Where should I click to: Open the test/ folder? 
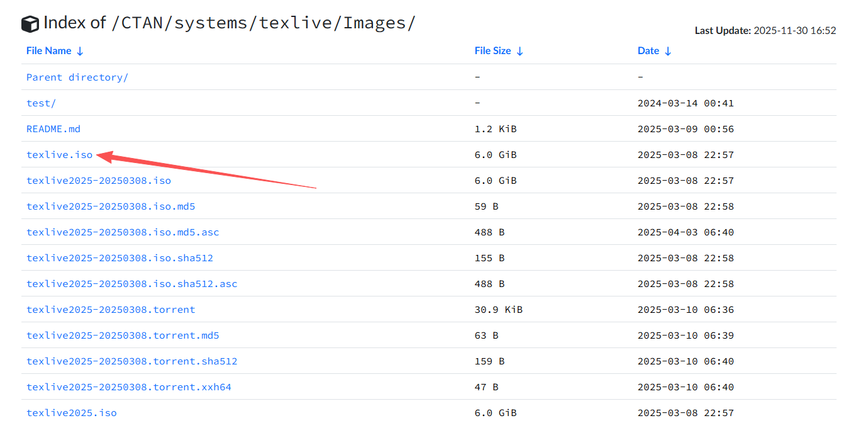41,103
